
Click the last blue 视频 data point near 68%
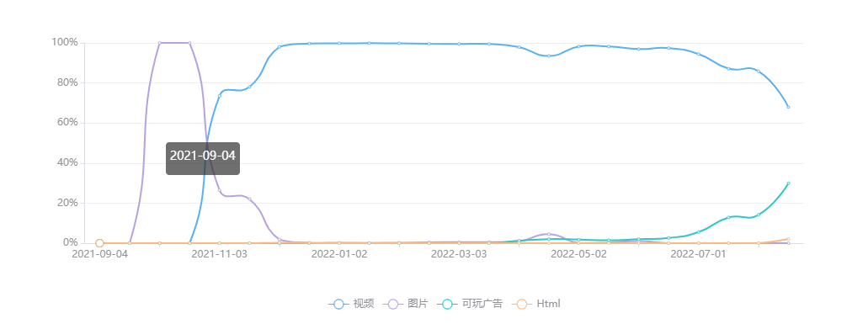pos(788,107)
